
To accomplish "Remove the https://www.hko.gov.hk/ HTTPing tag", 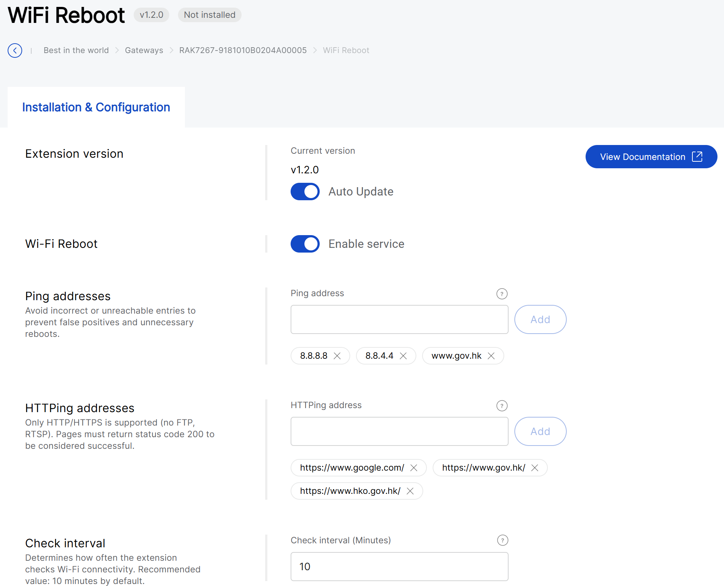I will click(x=410, y=491).
